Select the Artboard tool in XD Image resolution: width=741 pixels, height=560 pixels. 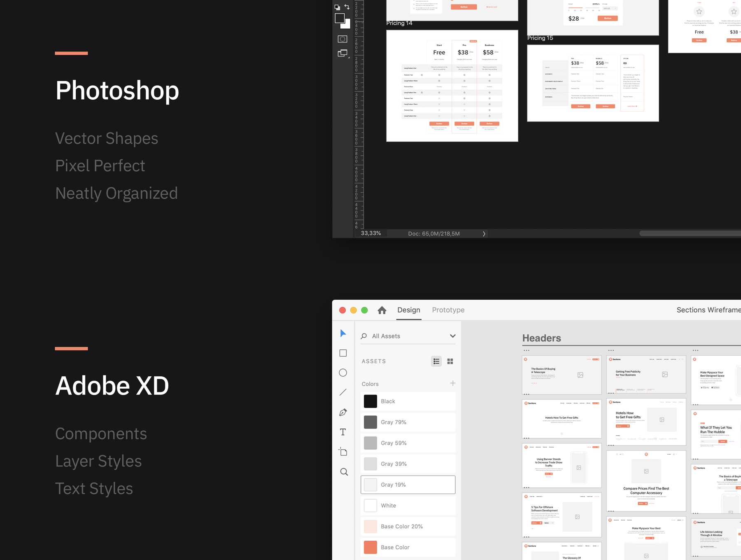[343, 452]
